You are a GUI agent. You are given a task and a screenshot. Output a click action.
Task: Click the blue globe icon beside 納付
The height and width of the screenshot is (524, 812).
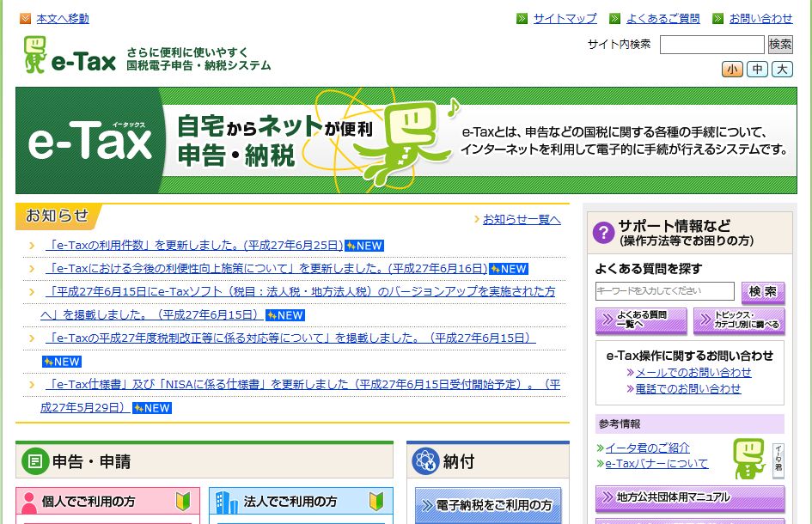[x=425, y=461]
